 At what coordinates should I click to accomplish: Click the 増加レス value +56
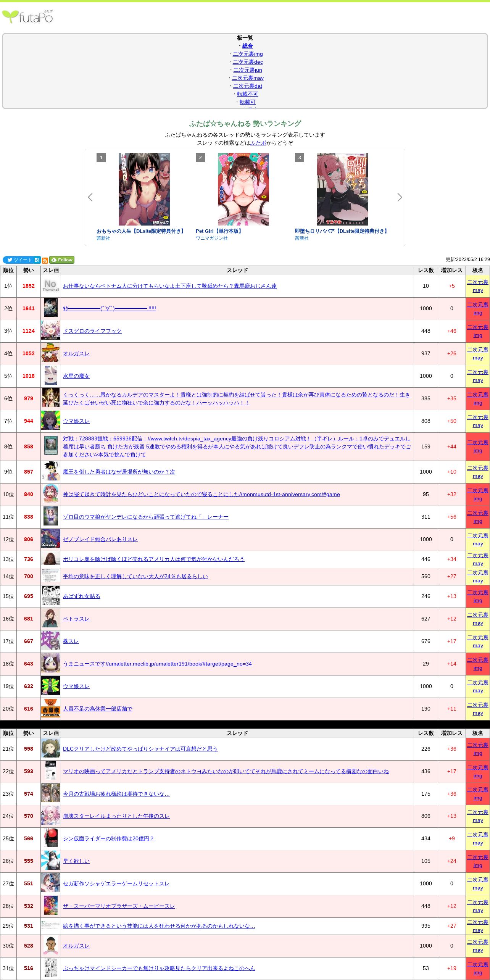pos(452,517)
